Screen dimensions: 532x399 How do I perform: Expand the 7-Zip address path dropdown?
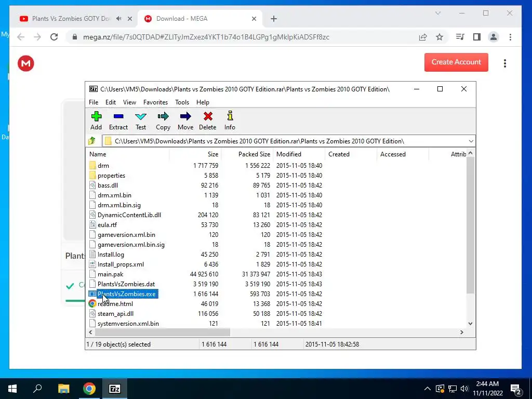tap(471, 141)
